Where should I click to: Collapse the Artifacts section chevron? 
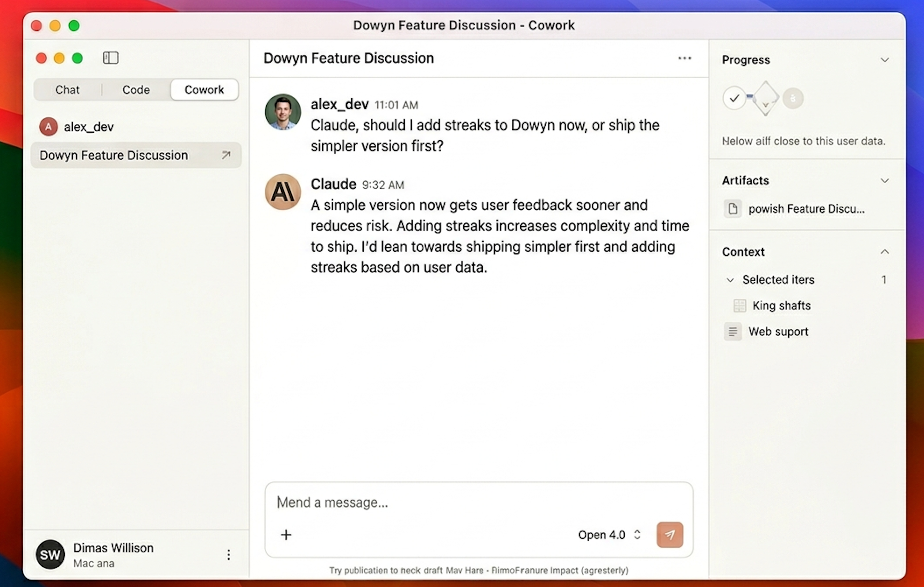click(885, 181)
